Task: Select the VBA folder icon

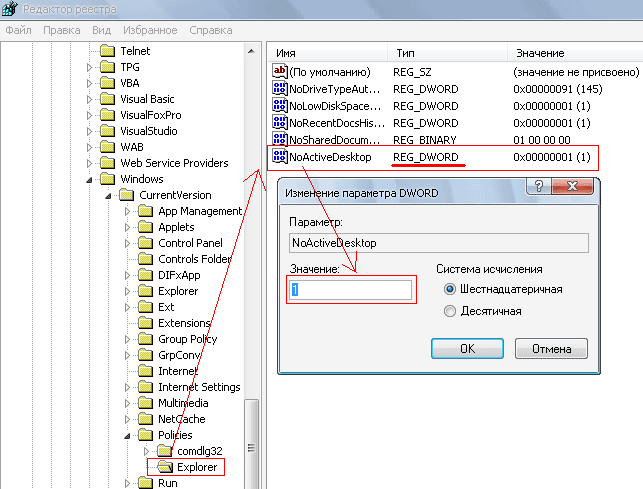Action: (108, 83)
